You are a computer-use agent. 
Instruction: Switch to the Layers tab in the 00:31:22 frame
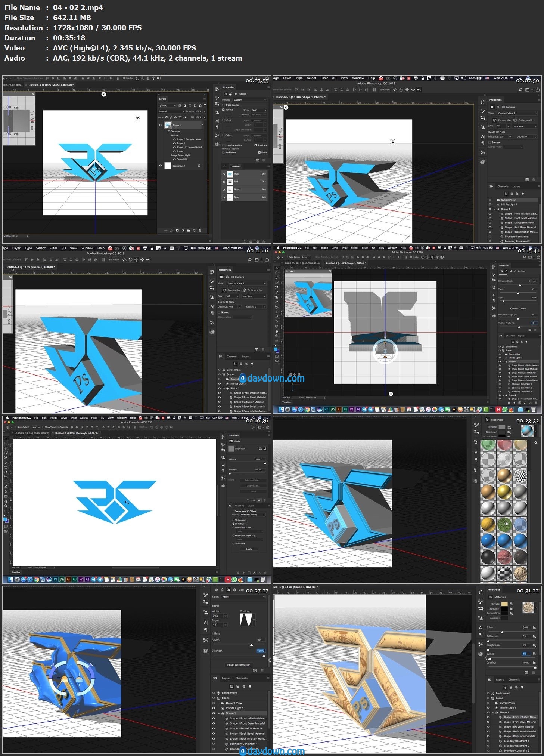pos(500,679)
